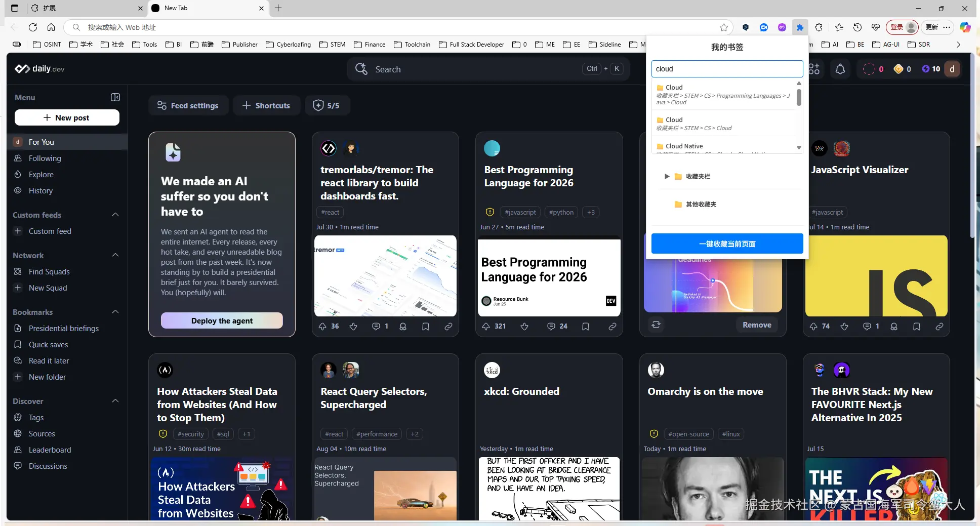Open the browser History icon

coord(858,27)
